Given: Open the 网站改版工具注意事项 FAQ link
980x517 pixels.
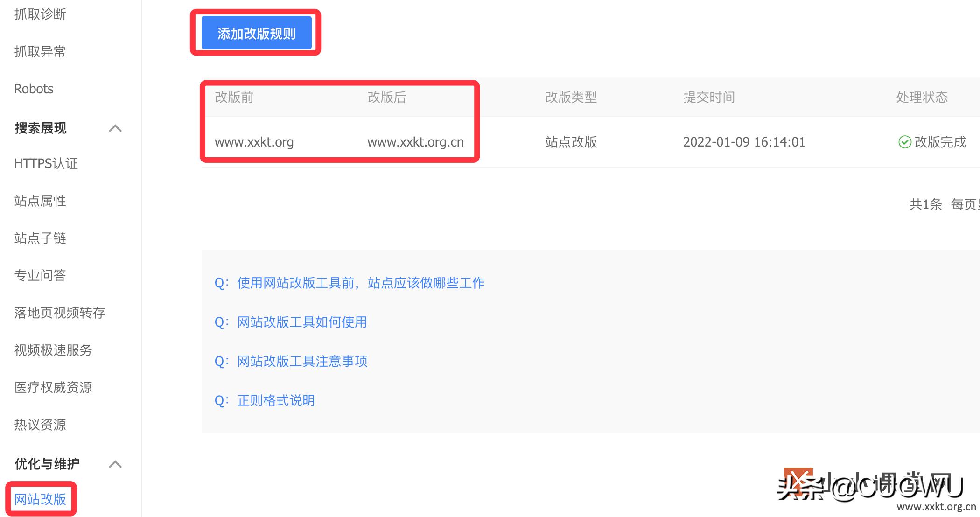Looking at the screenshot, I should click(301, 361).
